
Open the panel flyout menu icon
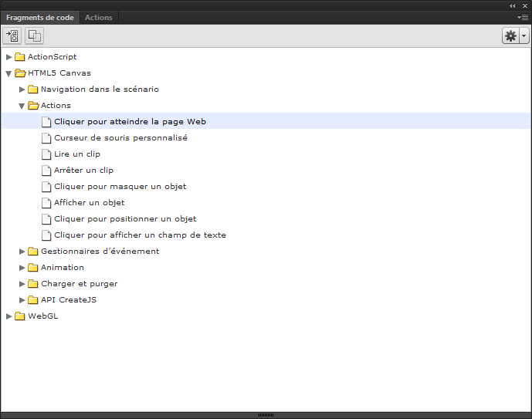[523, 17]
